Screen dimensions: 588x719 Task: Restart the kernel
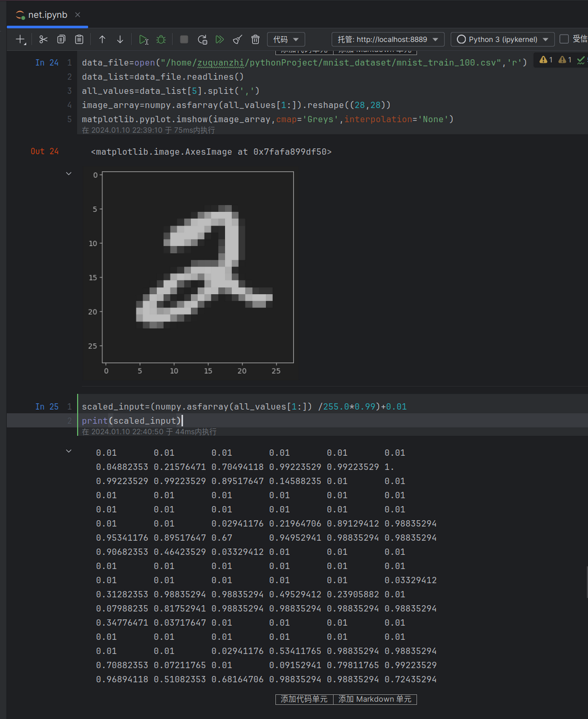202,39
